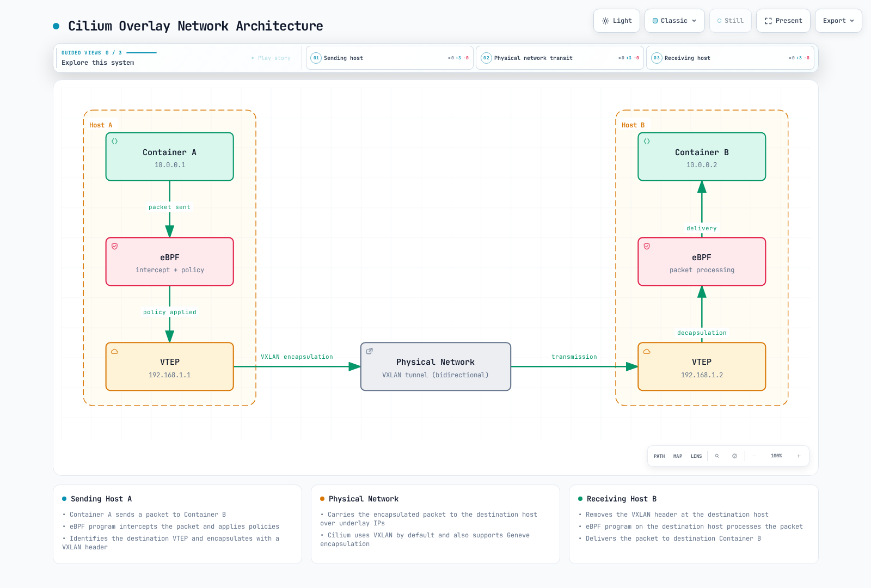The height and width of the screenshot is (588, 871).
Task: Toggle LENS mode in canvas toolbar
Action: click(x=696, y=456)
